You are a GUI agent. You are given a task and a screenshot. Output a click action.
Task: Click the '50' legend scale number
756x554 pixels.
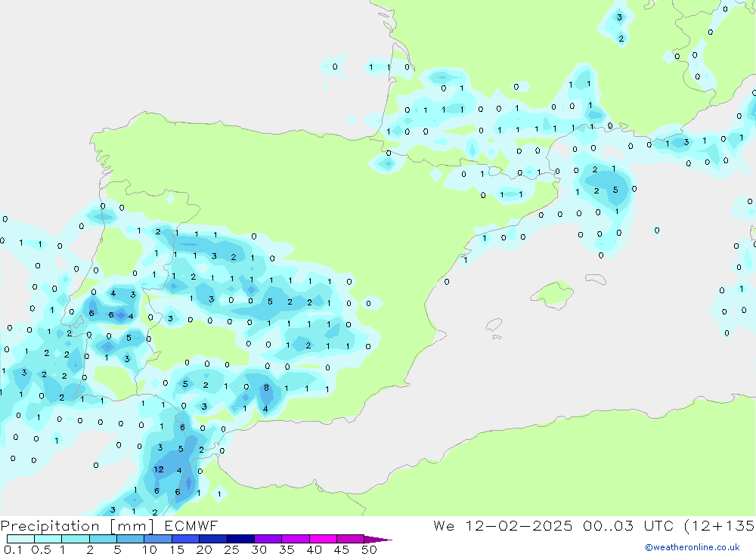coord(369,549)
